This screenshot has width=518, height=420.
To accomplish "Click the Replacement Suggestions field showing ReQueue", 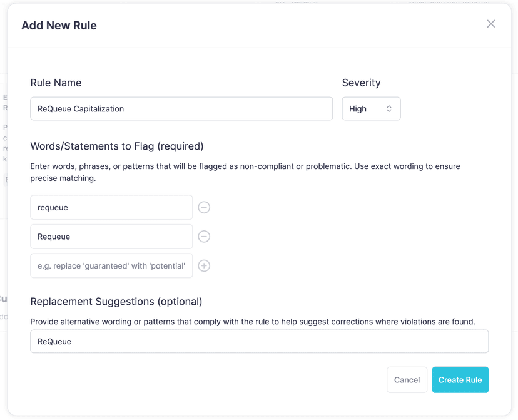I will point(259,341).
